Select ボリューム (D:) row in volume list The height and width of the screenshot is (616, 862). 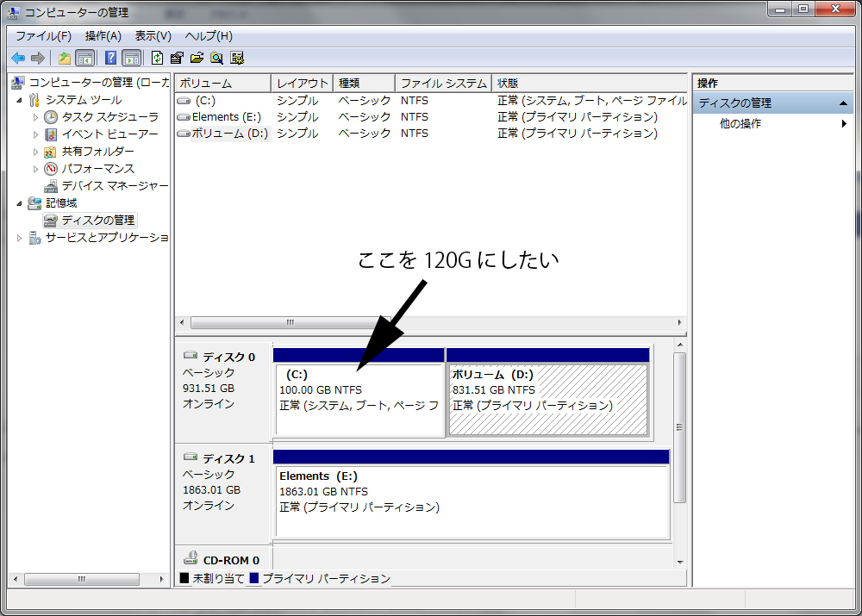(431, 134)
